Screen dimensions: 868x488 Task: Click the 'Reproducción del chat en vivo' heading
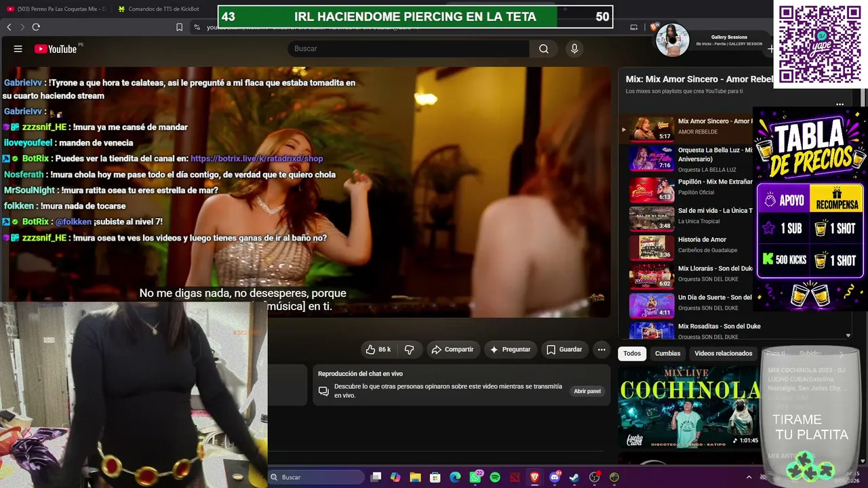(x=360, y=374)
